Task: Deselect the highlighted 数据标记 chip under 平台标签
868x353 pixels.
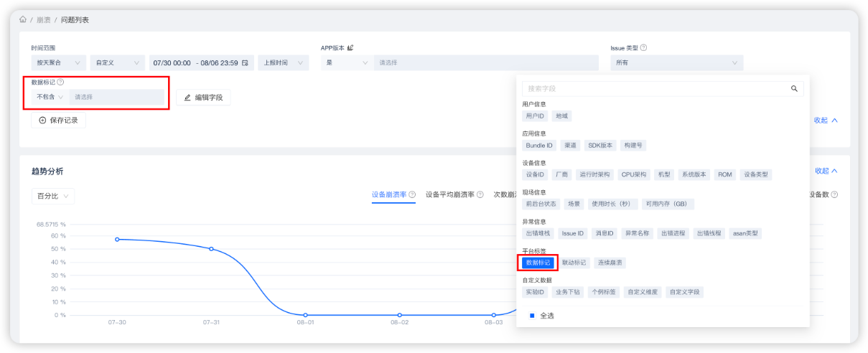Action: 538,263
